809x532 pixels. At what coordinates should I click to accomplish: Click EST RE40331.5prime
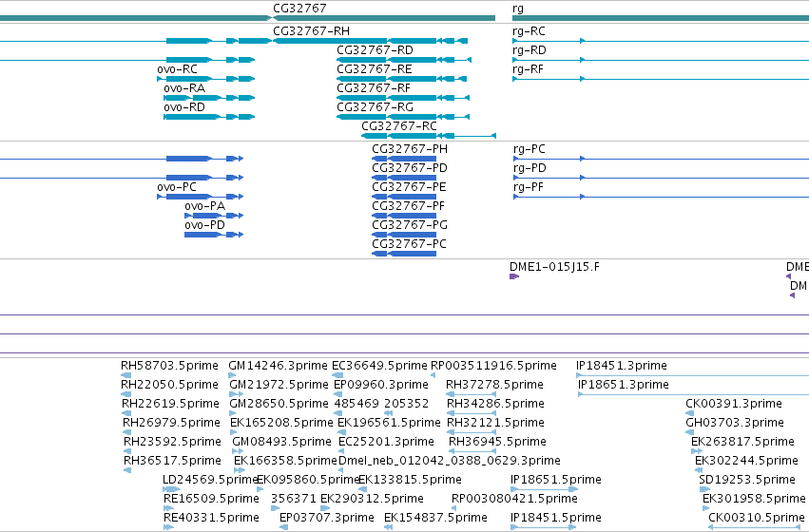click(211, 518)
